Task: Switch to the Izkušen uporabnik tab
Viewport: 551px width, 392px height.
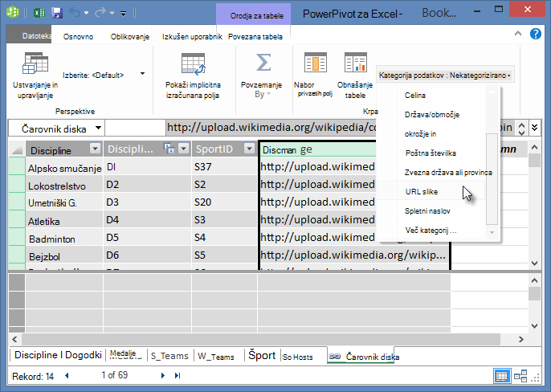Action: point(192,37)
